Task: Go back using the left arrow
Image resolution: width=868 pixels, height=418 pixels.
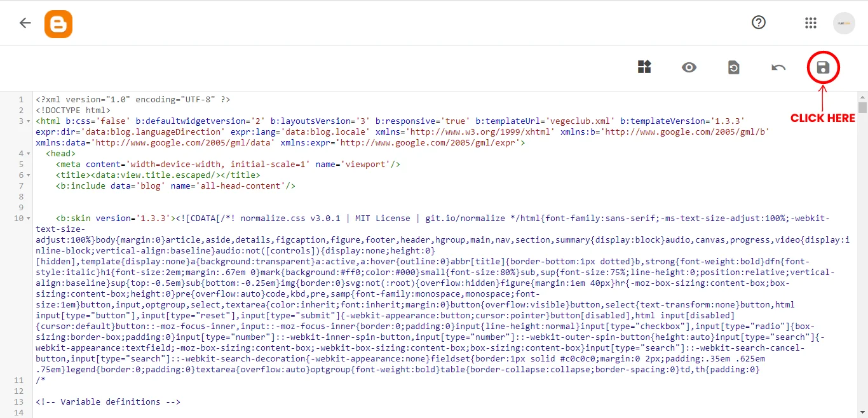Action: pyautogui.click(x=24, y=22)
